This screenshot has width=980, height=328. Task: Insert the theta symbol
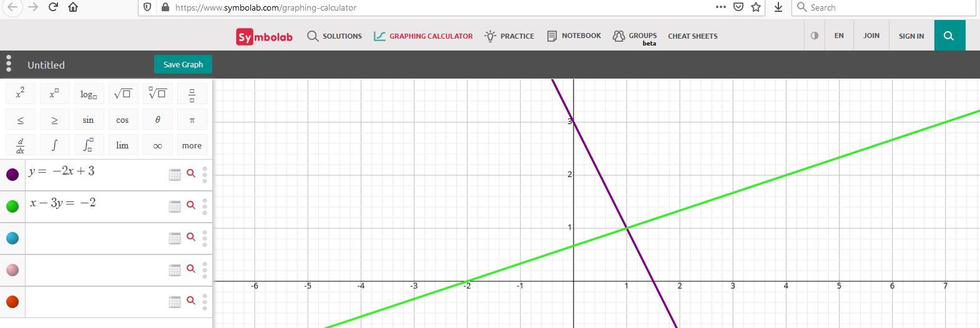(x=157, y=120)
